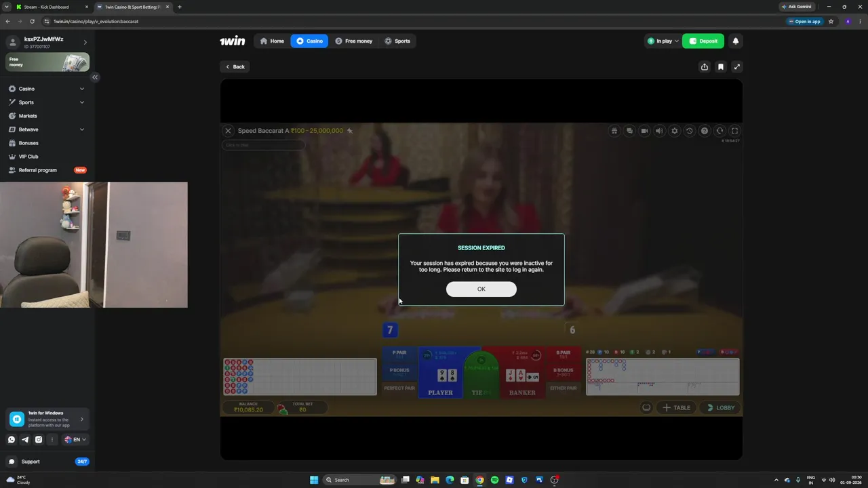The image size is (868, 488).
Task: Click the Open in app button in address bar
Action: [x=805, y=21]
